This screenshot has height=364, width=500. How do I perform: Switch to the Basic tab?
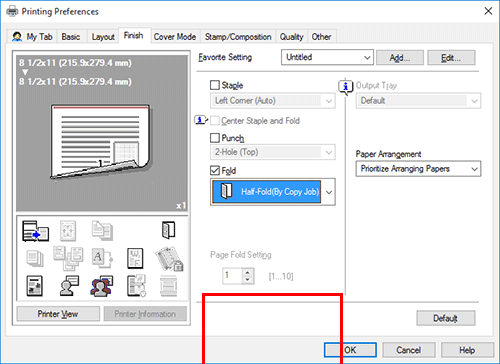pos(71,37)
